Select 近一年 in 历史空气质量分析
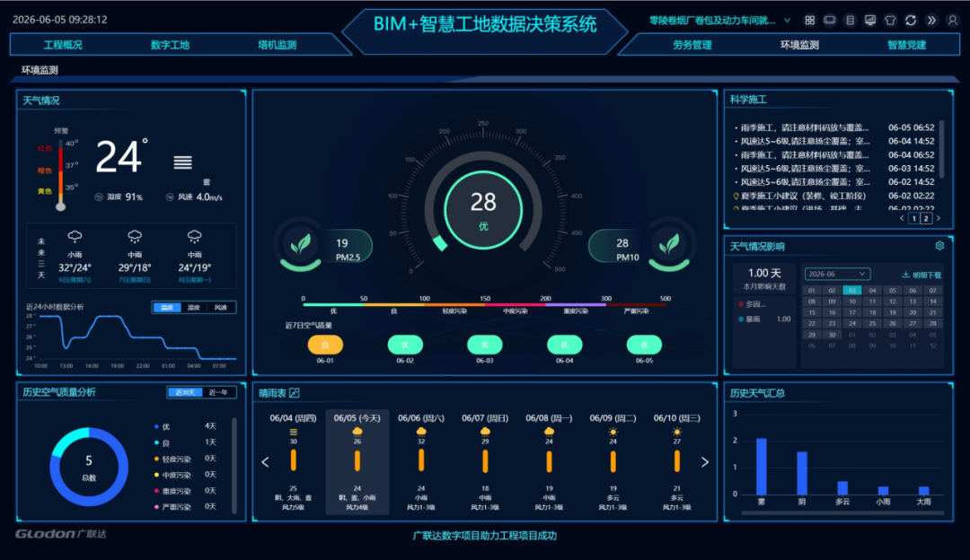The height and width of the screenshot is (560, 970). (218, 392)
